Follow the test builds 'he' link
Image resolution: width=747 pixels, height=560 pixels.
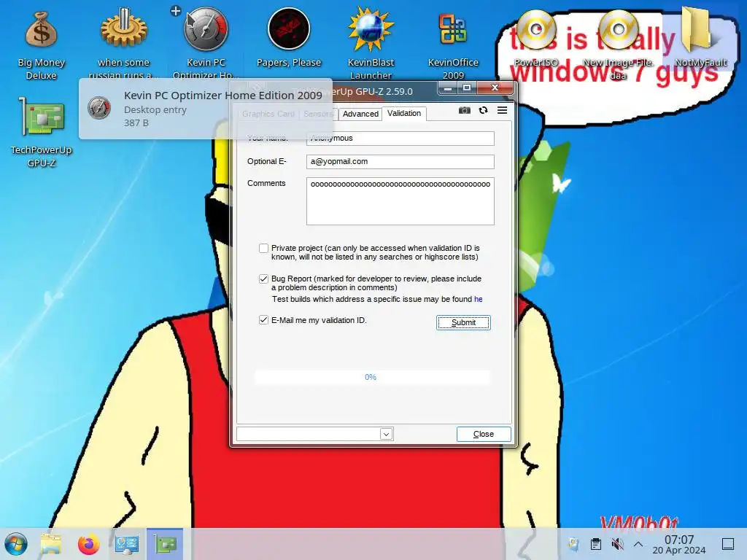click(479, 299)
